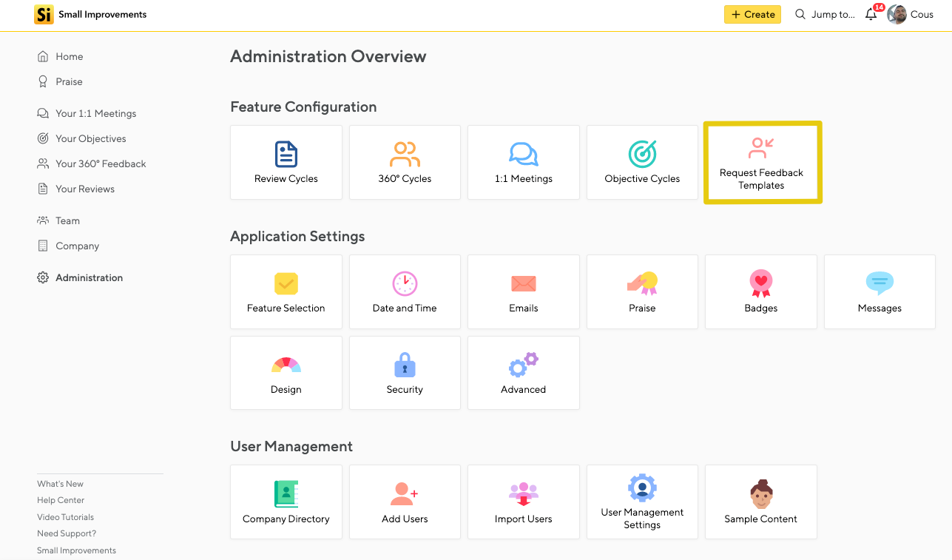Open the Security padlock icon
The image size is (952, 560).
tap(405, 365)
